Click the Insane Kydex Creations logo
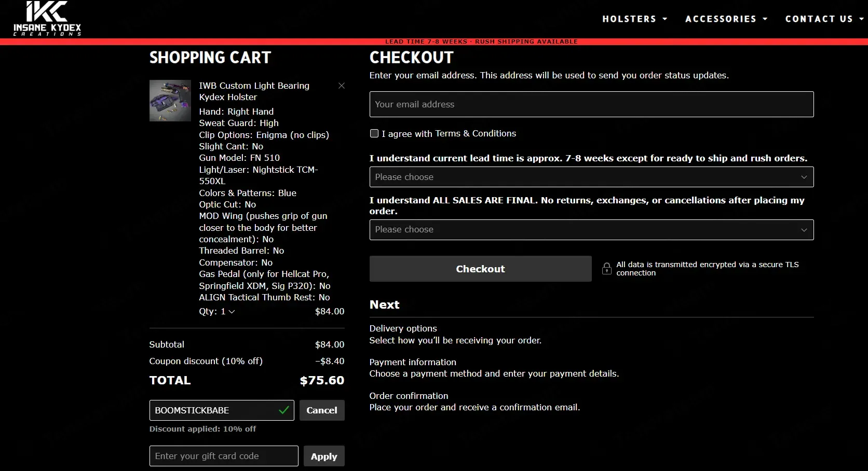Viewport: 868px width, 471px height. tap(47, 19)
